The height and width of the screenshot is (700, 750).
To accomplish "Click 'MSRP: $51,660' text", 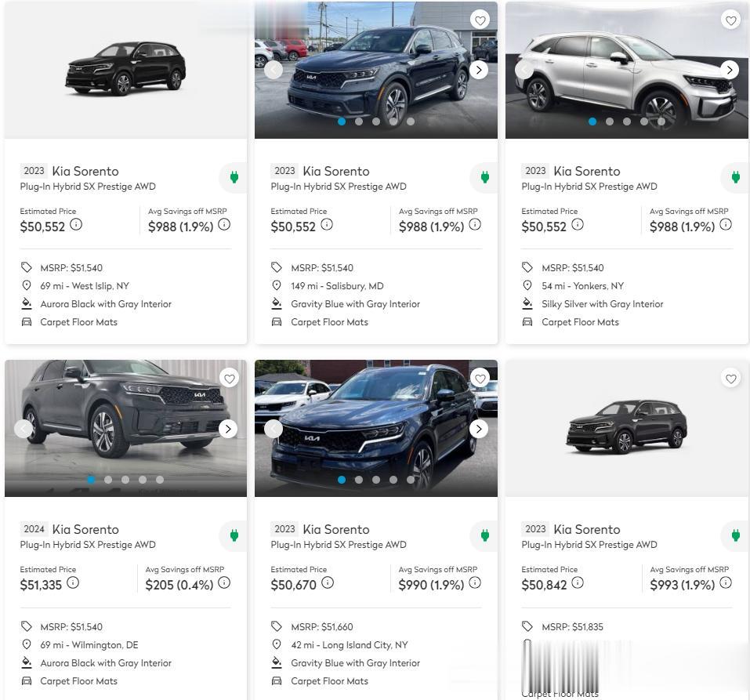I will pyautogui.click(x=322, y=627).
